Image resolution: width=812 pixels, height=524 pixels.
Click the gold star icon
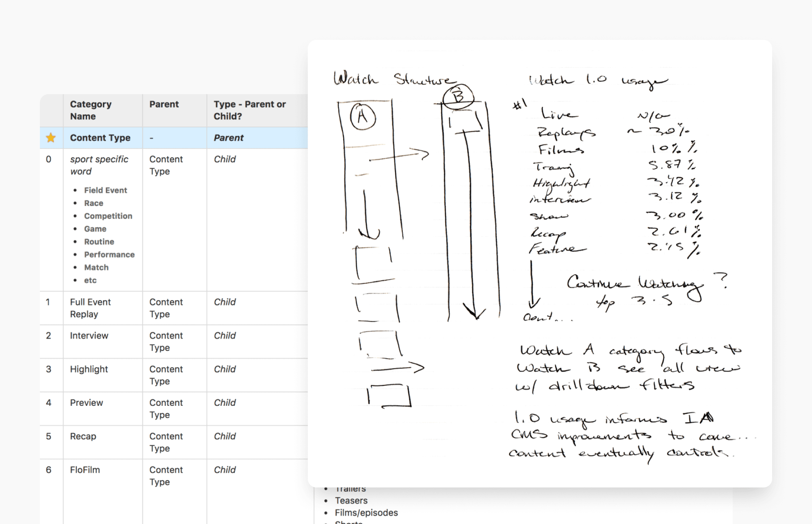(x=51, y=138)
